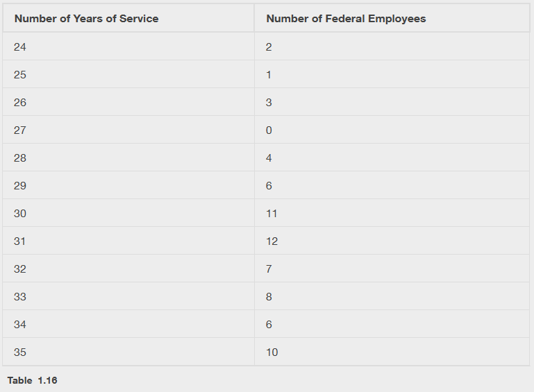
Task: Select the years of service cell 28
Action: coord(20,158)
